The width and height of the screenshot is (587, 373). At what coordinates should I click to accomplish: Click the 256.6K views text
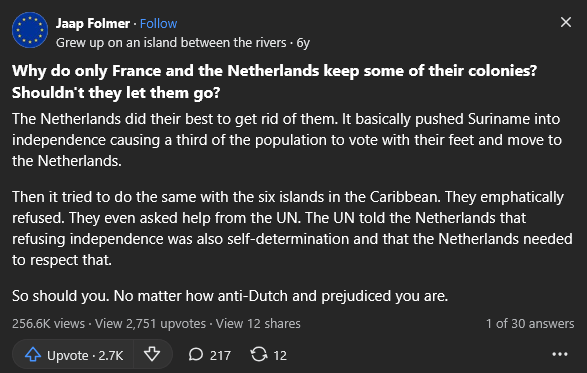coord(48,324)
